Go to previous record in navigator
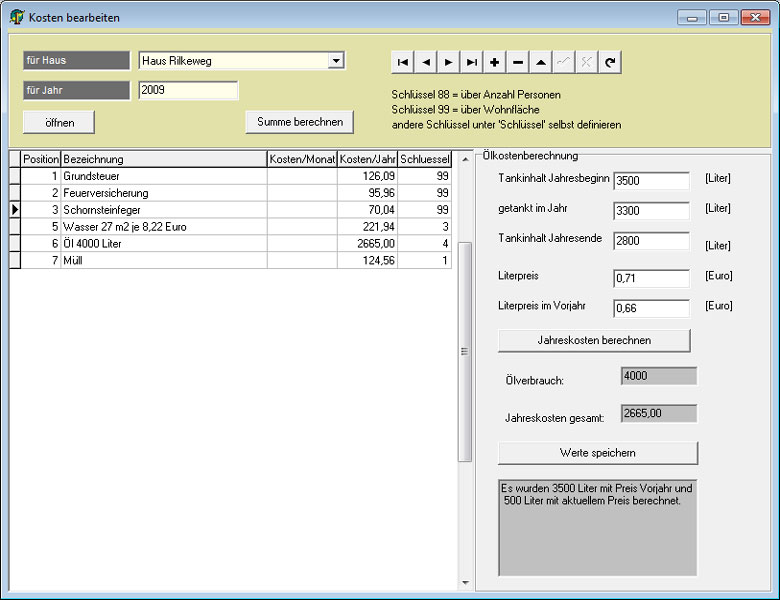The height and width of the screenshot is (600, 780). (426, 62)
